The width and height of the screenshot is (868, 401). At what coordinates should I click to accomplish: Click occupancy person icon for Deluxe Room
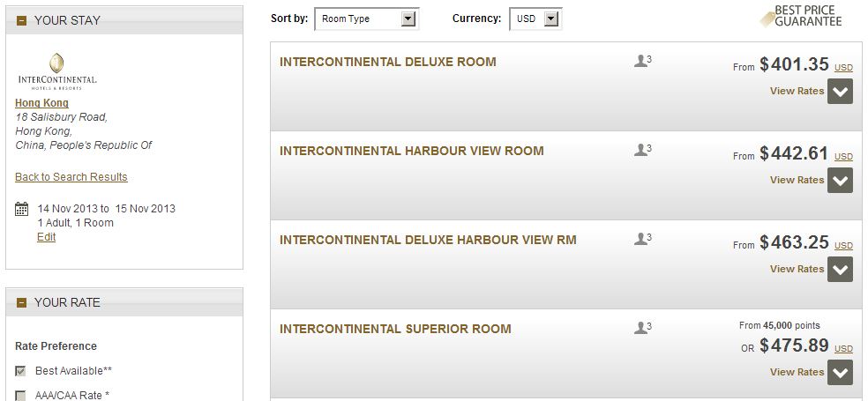tap(642, 61)
